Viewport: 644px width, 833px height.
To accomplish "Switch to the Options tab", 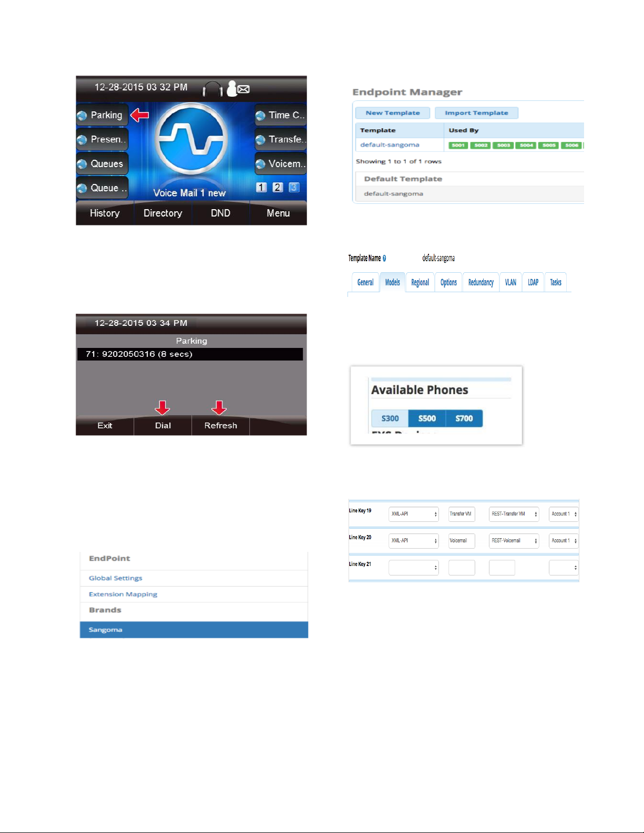I will [x=448, y=283].
